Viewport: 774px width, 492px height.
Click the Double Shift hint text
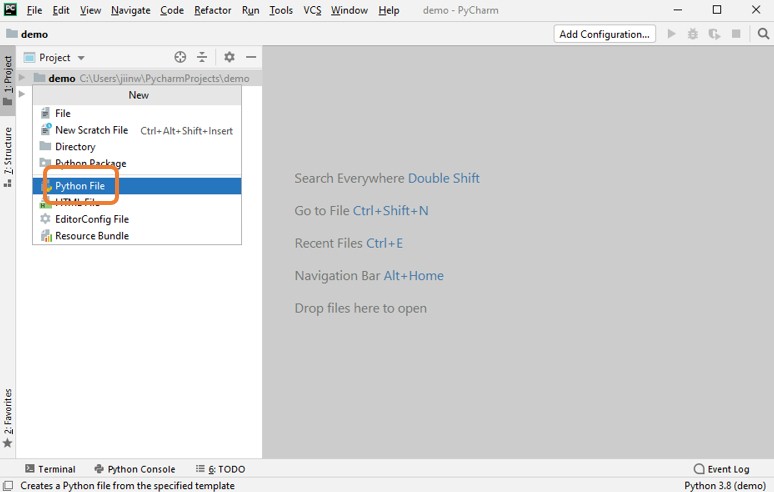click(x=443, y=178)
